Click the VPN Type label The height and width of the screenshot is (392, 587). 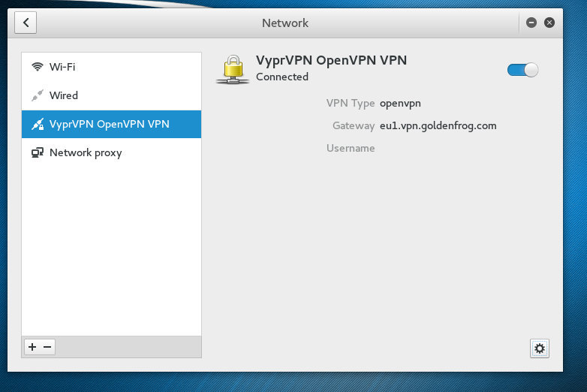(351, 104)
